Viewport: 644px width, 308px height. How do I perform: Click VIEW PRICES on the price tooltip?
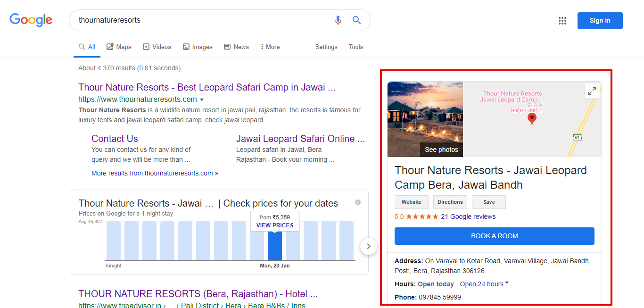275,225
